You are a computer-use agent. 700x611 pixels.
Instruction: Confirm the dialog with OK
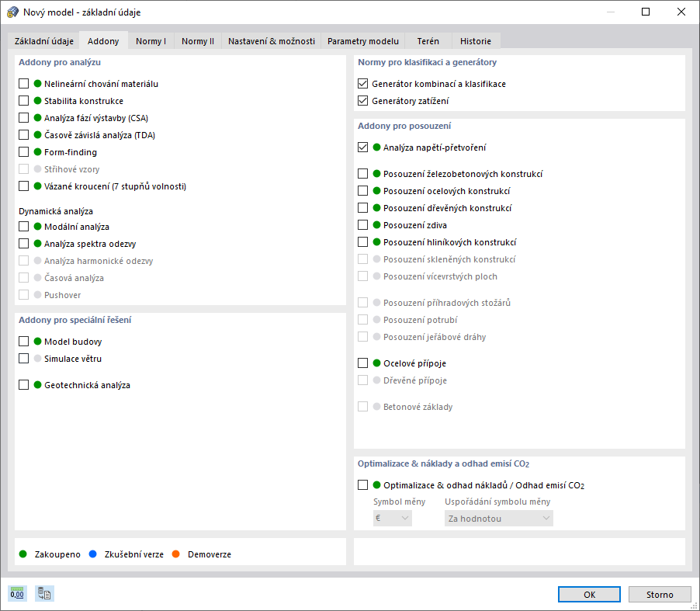point(589,594)
